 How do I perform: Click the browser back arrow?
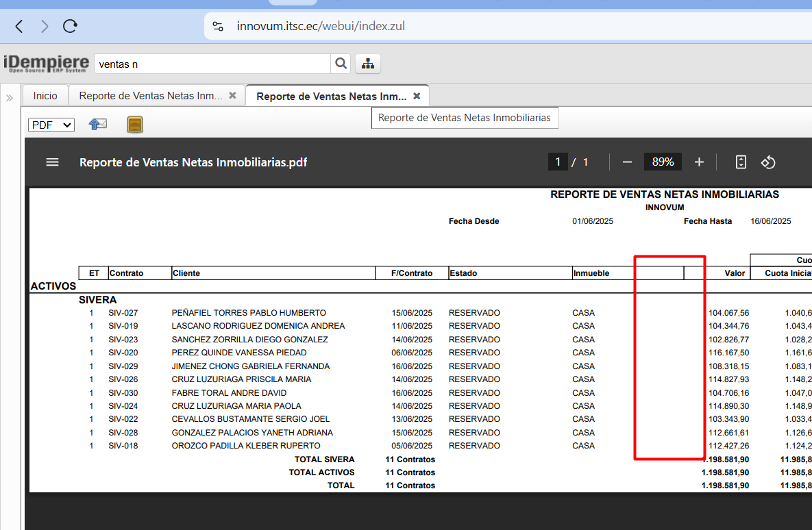[x=19, y=27]
